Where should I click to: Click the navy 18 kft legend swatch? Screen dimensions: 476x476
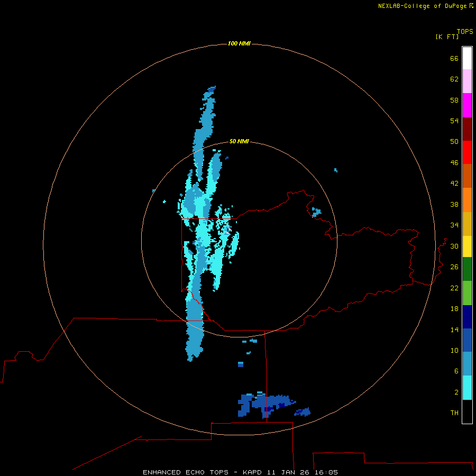(467, 317)
